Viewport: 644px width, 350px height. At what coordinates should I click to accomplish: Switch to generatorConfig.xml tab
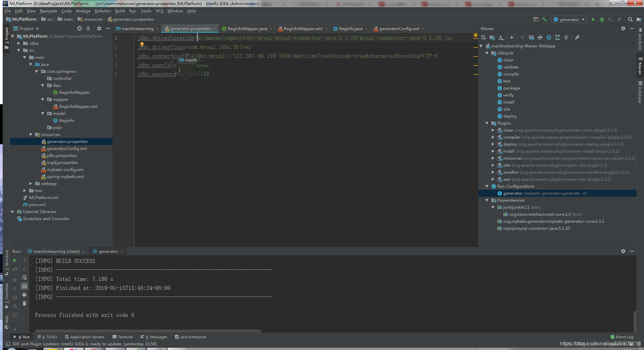(399, 29)
